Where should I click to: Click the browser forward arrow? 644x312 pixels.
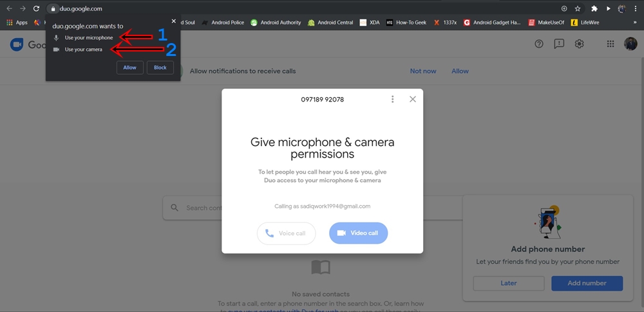(x=23, y=8)
